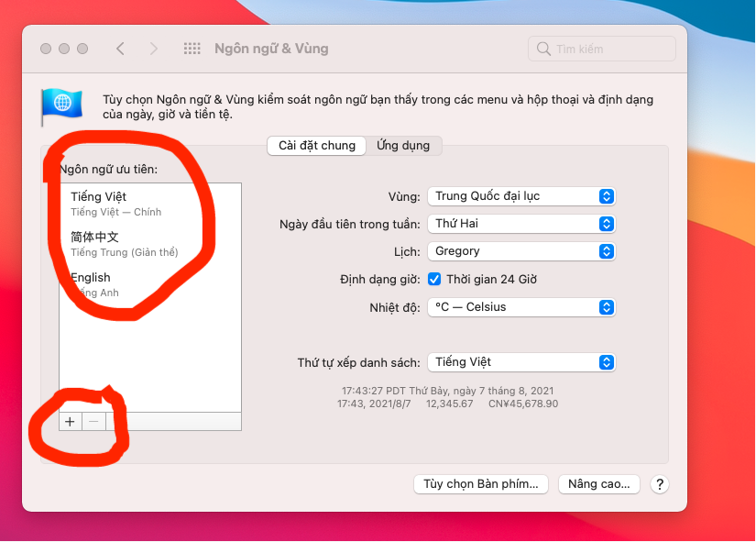Click the help question mark button

click(658, 484)
